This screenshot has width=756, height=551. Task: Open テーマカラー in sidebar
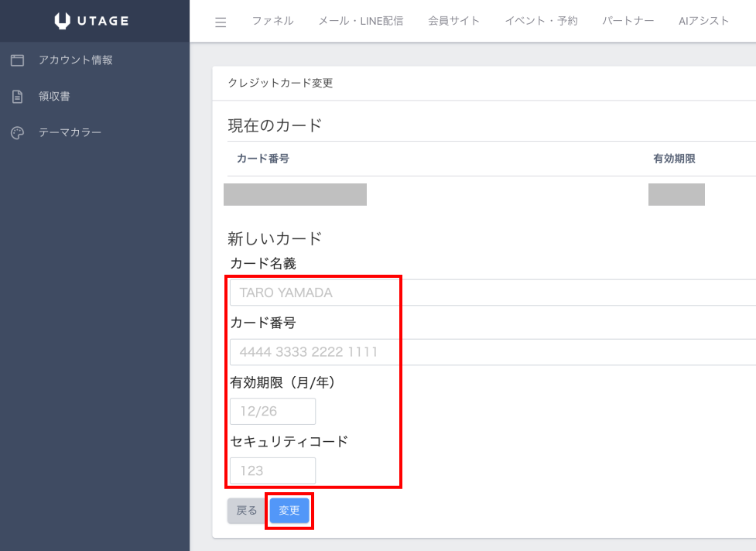(x=70, y=132)
